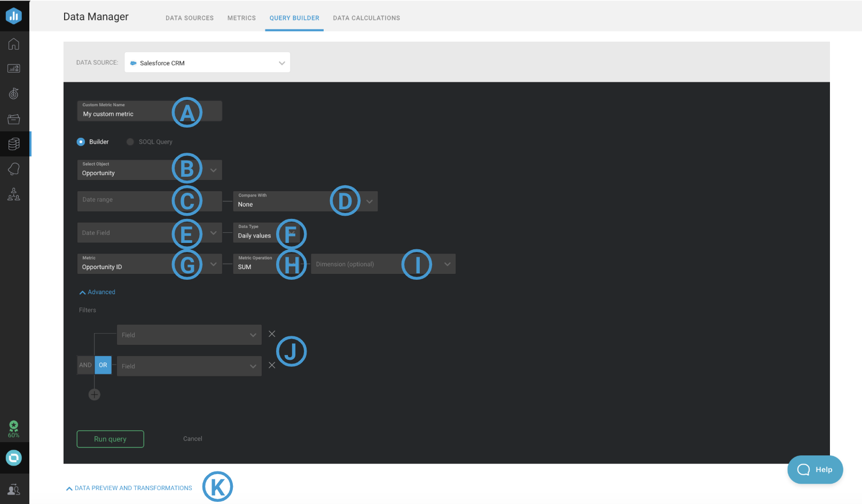Click the Data Manager page title
This screenshot has width=862, height=504.
[96, 17]
